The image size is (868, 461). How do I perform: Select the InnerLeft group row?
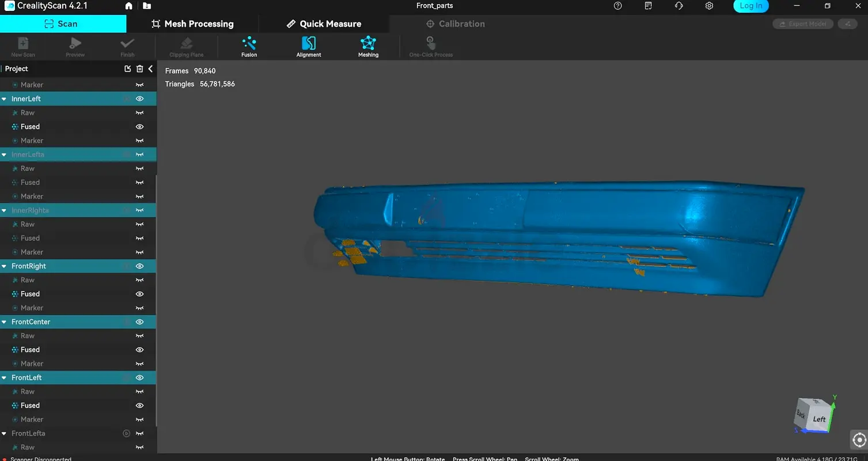click(x=78, y=99)
